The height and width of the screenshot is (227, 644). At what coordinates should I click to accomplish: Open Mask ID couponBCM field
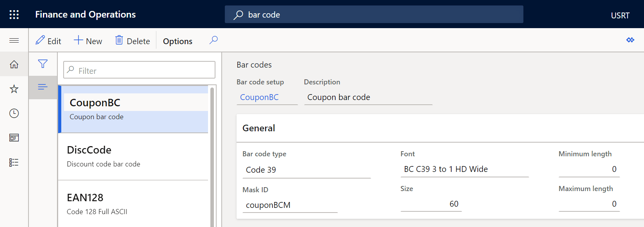(290, 205)
